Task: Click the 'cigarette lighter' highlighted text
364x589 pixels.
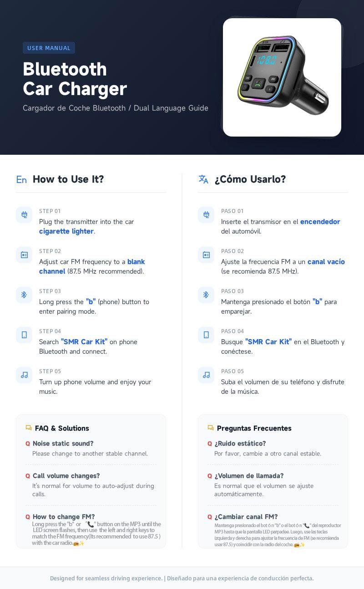Action: [66, 231]
